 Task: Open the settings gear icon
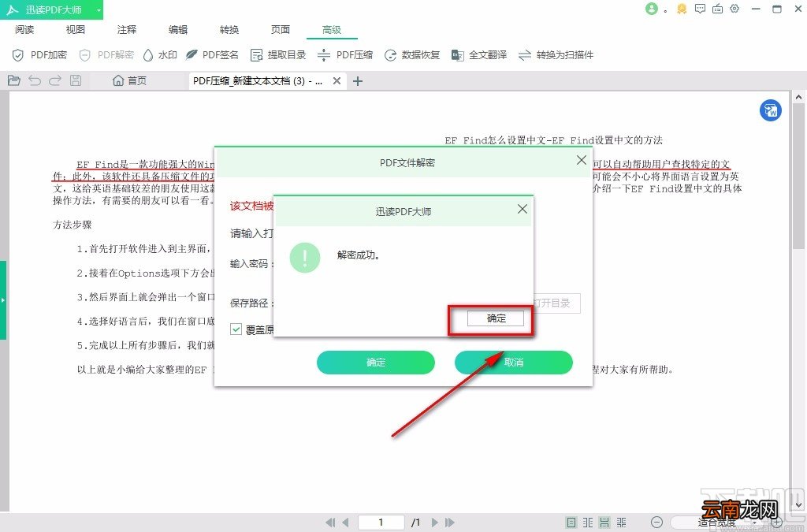tap(735, 9)
